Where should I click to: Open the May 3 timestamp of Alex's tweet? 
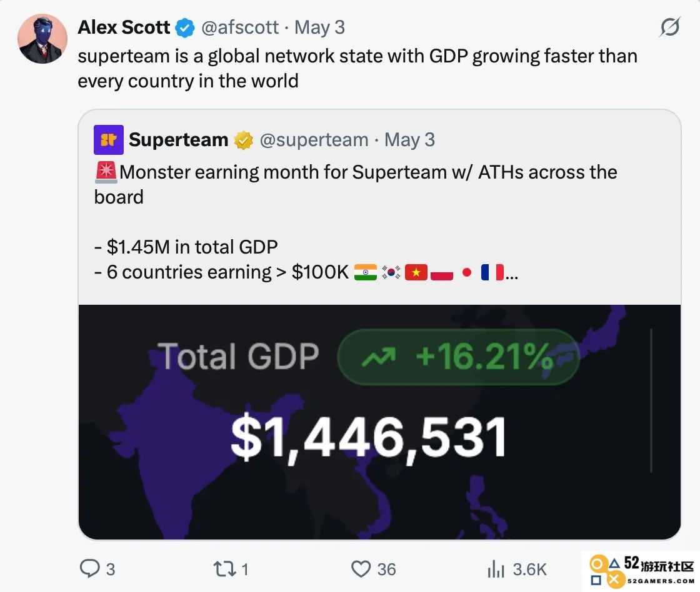319,27
